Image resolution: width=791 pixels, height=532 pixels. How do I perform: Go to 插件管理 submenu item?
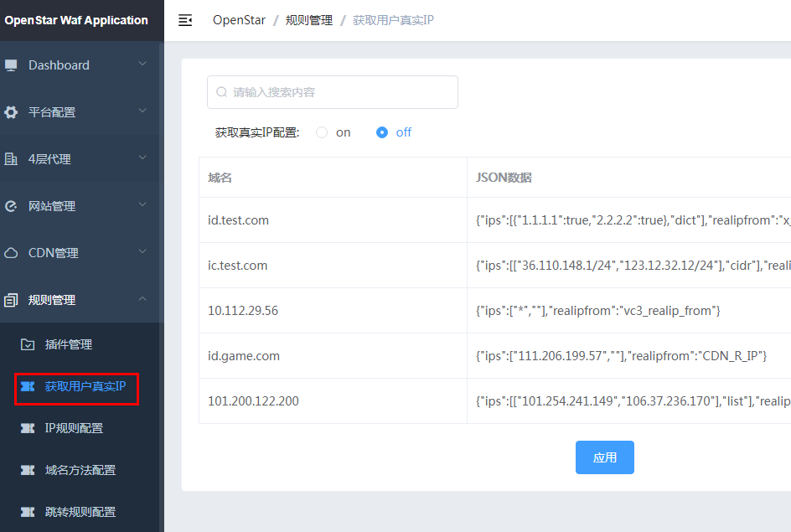coord(80,344)
